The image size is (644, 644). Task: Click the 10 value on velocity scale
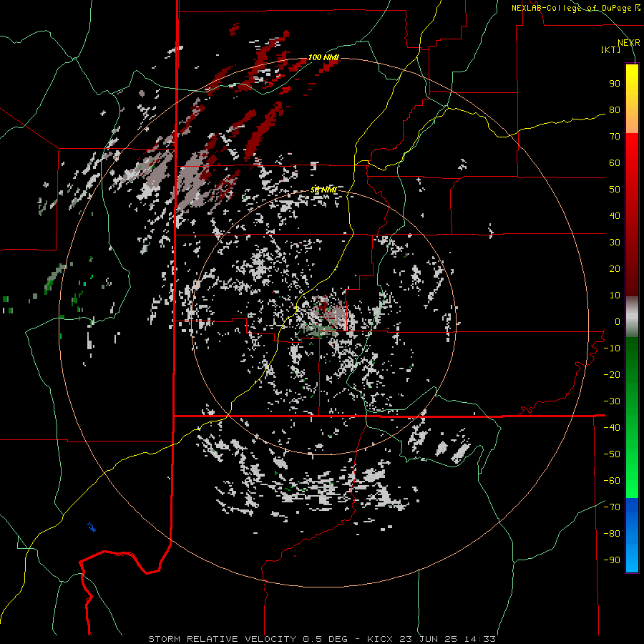coord(615,296)
